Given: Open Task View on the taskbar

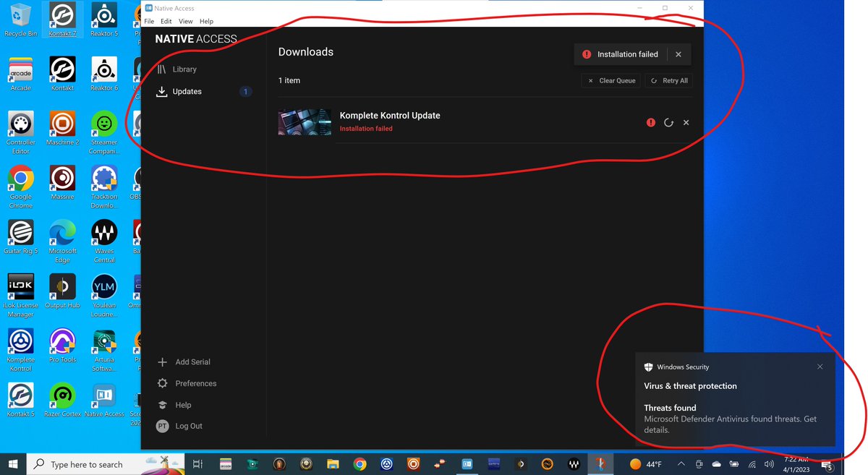Looking at the screenshot, I should click(197, 464).
